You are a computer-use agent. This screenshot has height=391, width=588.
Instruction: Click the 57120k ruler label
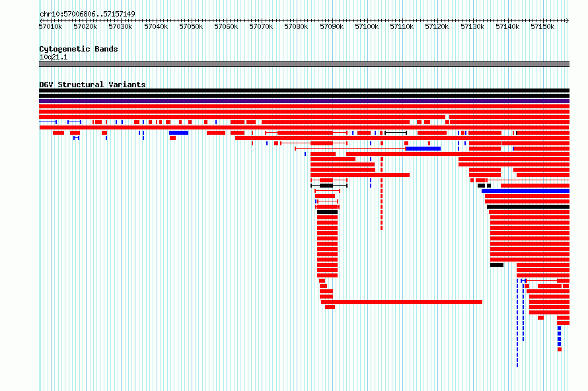click(437, 26)
